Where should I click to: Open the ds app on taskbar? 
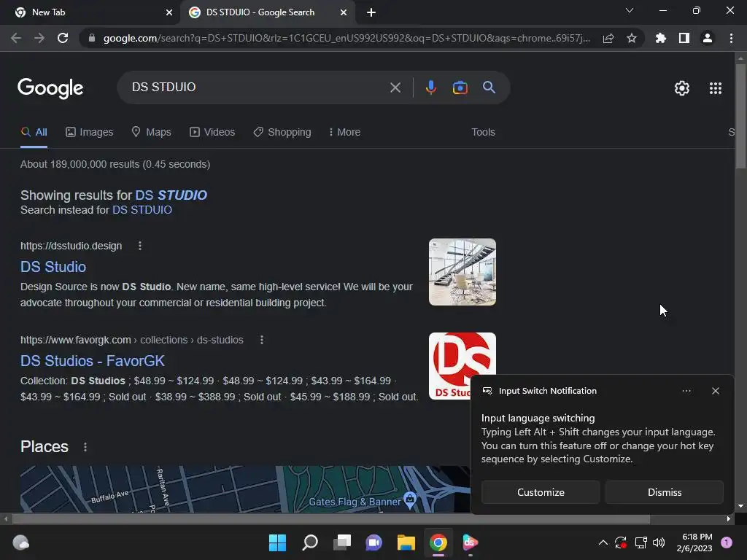point(471,542)
